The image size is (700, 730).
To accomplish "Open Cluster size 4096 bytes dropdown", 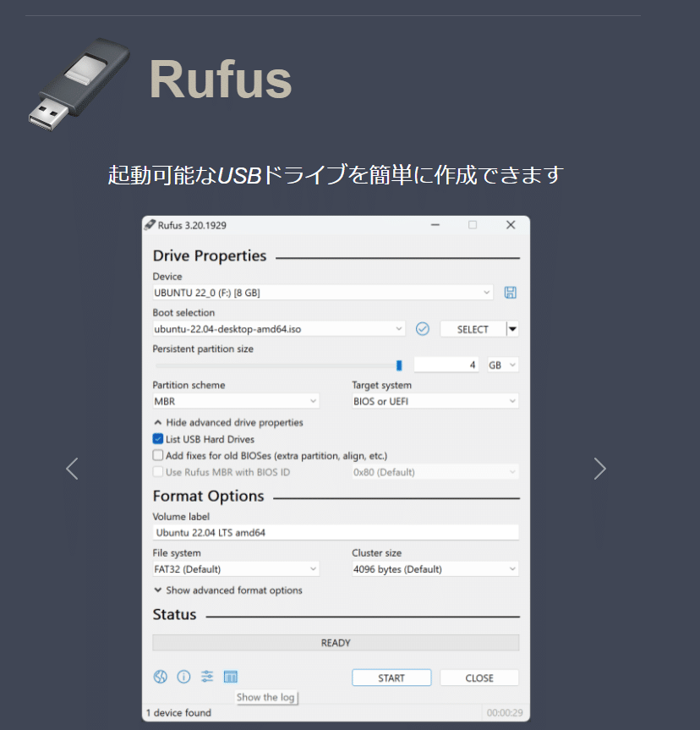I will pos(435,569).
